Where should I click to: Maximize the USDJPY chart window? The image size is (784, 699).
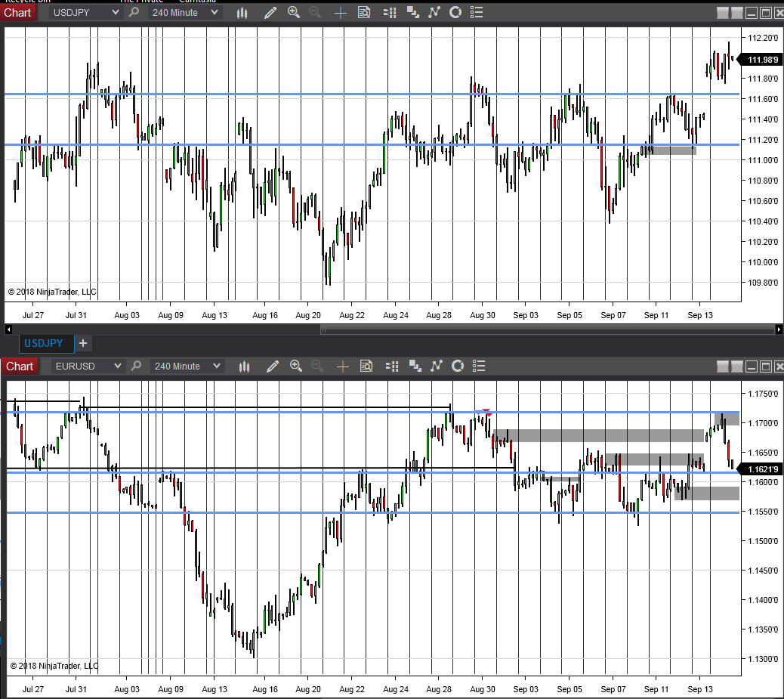(766, 14)
